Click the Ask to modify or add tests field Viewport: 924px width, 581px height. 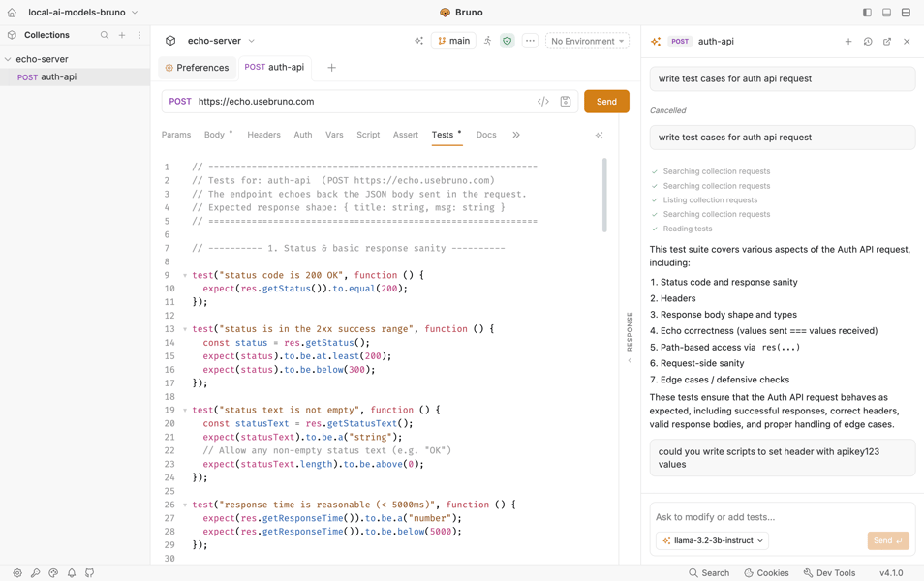pos(782,517)
